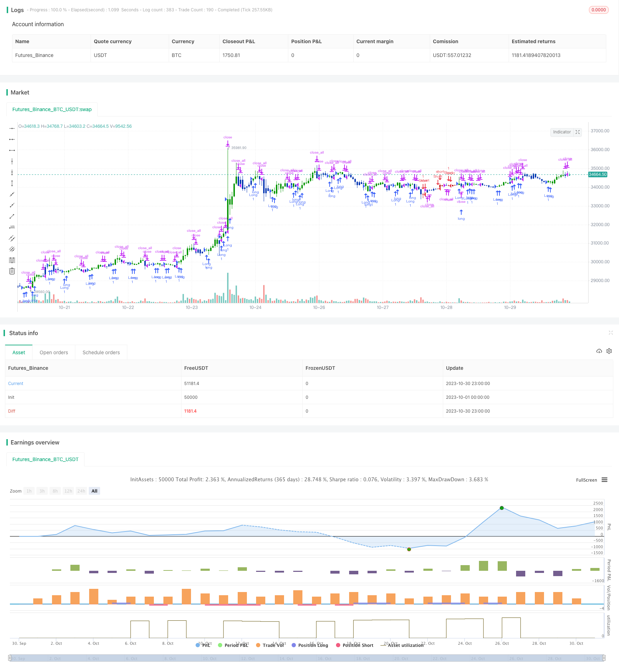619x672 pixels.
Task: Click the Current margin column header
Action: [x=375, y=41]
